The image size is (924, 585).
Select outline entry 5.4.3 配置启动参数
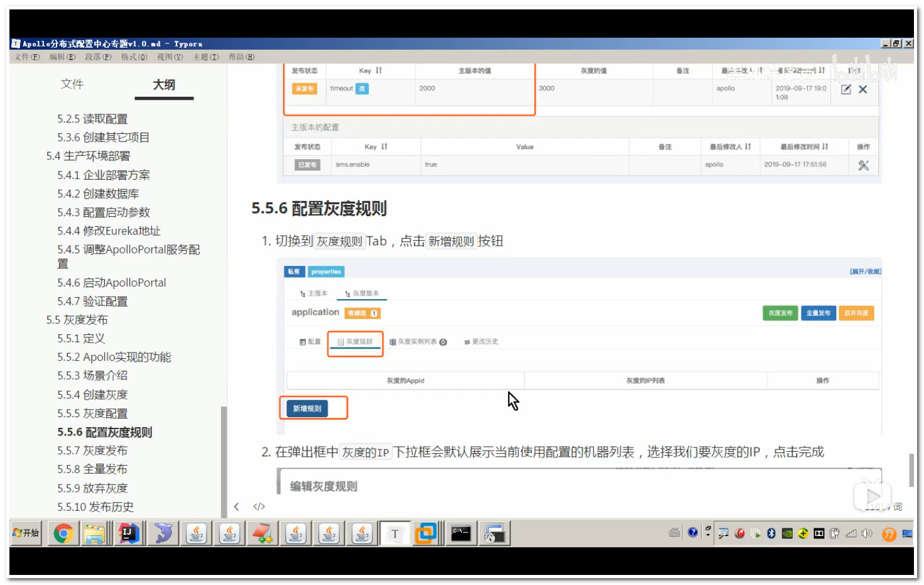coord(104,212)
